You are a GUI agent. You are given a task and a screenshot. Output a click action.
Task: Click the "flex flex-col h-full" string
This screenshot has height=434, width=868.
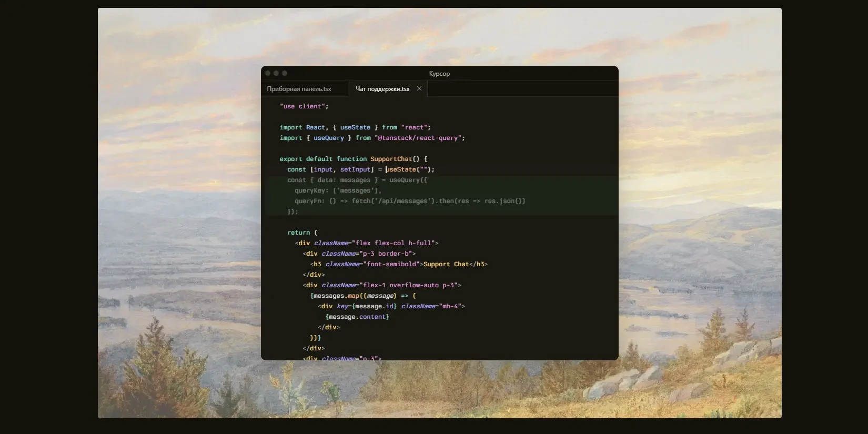[x=393, y=243]
